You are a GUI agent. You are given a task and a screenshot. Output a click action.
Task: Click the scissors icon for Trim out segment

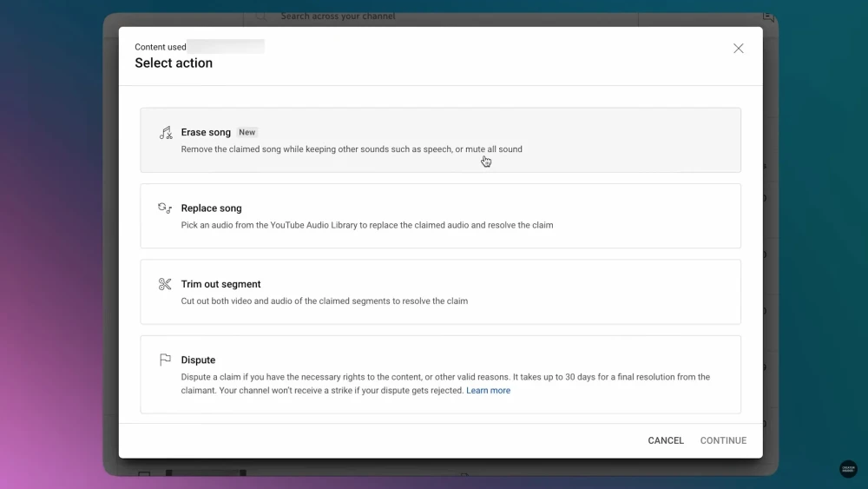coord(165,284)
